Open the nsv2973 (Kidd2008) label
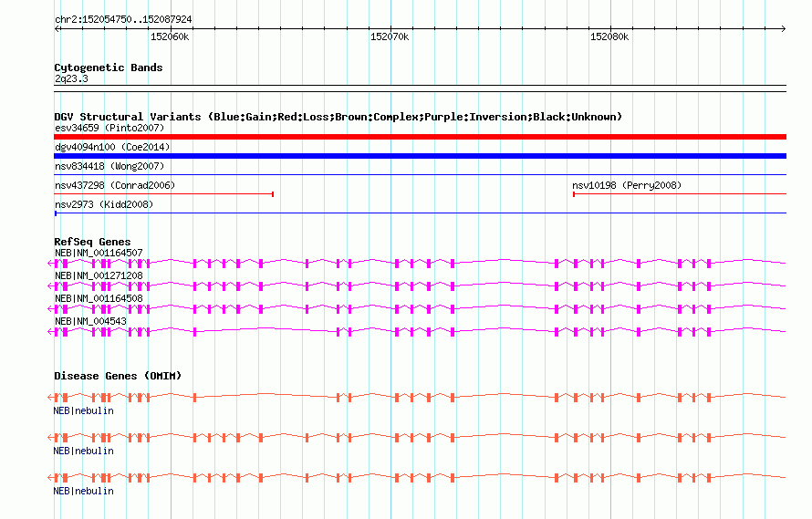 point(104,204)
